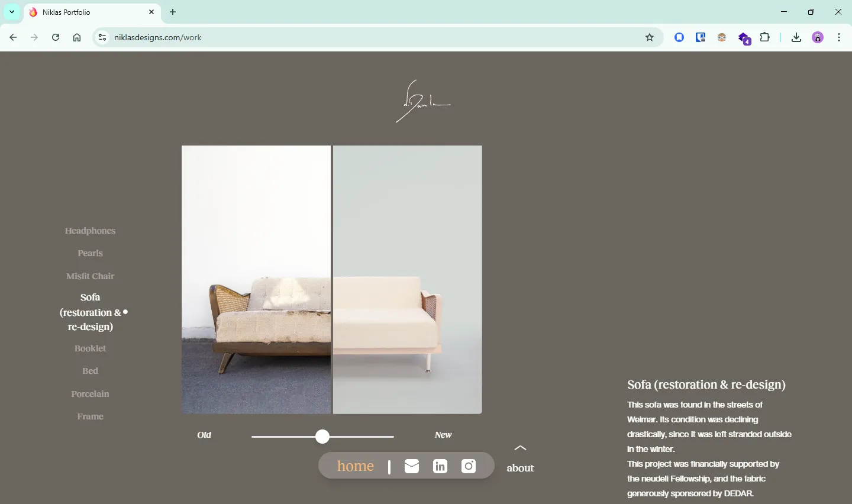This screenshot has width=852, height=504.
Task: Open the email envelope icon
Action: pyautogui.click(x=412, y=466)
